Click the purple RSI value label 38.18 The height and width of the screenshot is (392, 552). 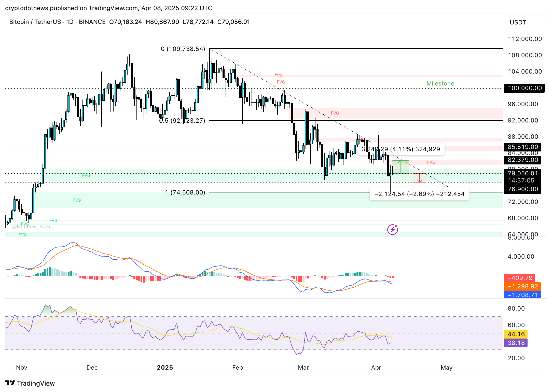[516, 343]
